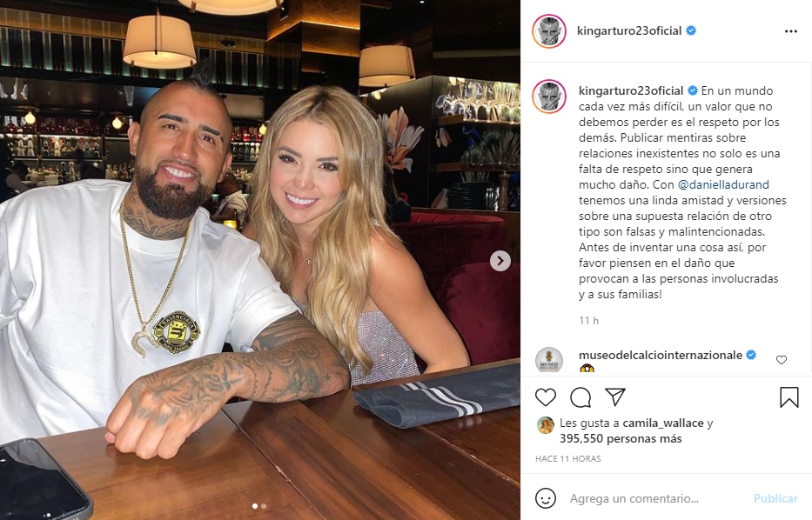Open comments with the speech bubble icon
The width and height of the screenshot is (812, 520).
580,397
